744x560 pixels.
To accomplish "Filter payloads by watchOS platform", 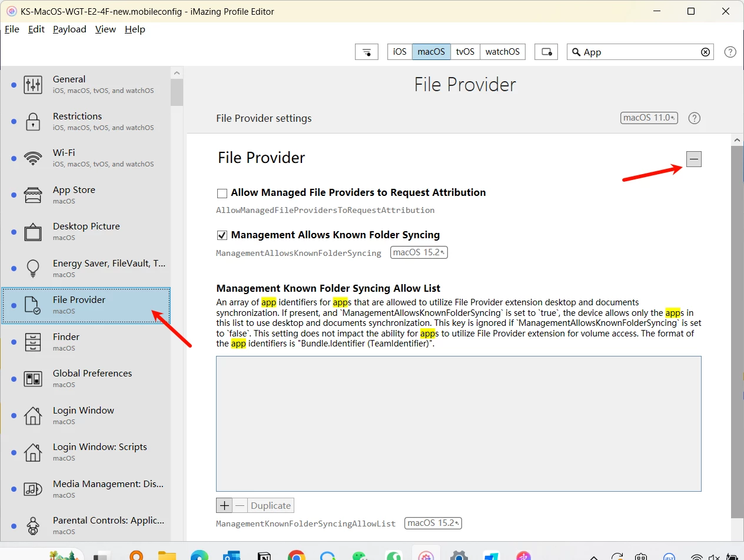I will pos(502,52).
